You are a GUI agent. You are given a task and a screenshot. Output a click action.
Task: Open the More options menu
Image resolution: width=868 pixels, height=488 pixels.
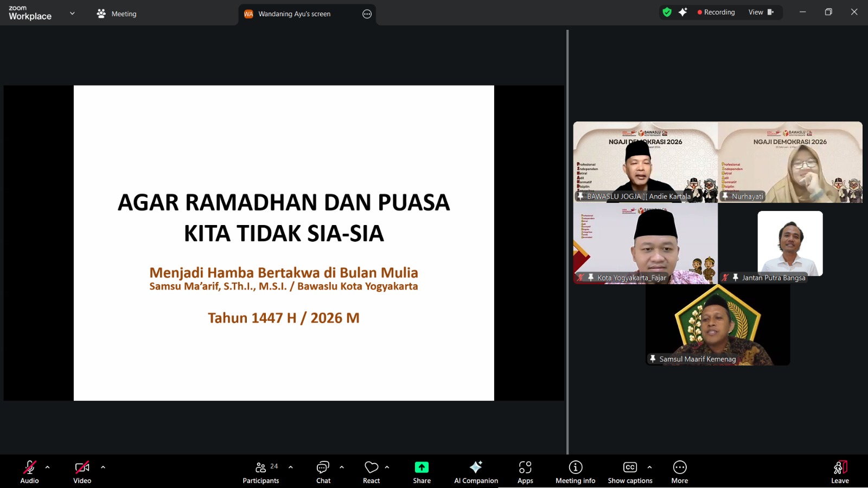tap(679, 471)
